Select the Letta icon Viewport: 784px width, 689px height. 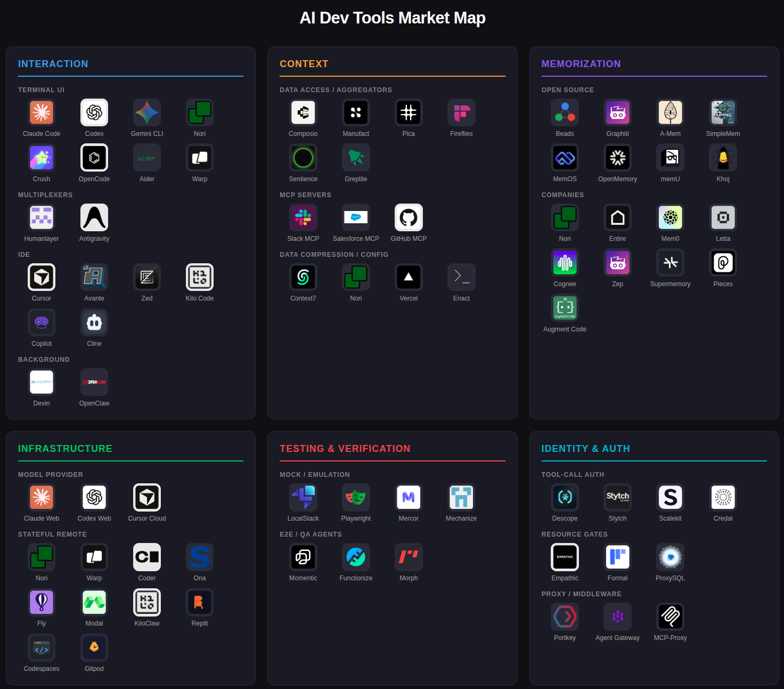click(723, 217)
